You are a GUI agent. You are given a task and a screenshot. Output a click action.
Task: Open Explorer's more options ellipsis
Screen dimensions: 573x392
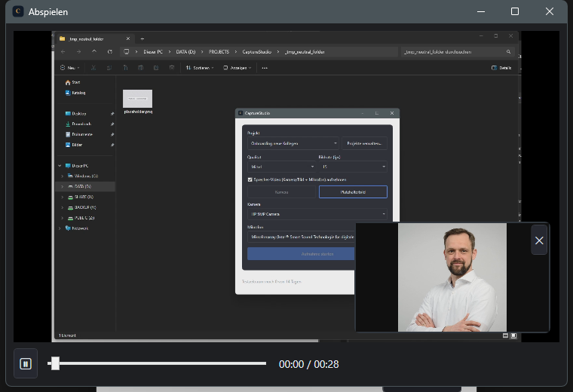265,68
